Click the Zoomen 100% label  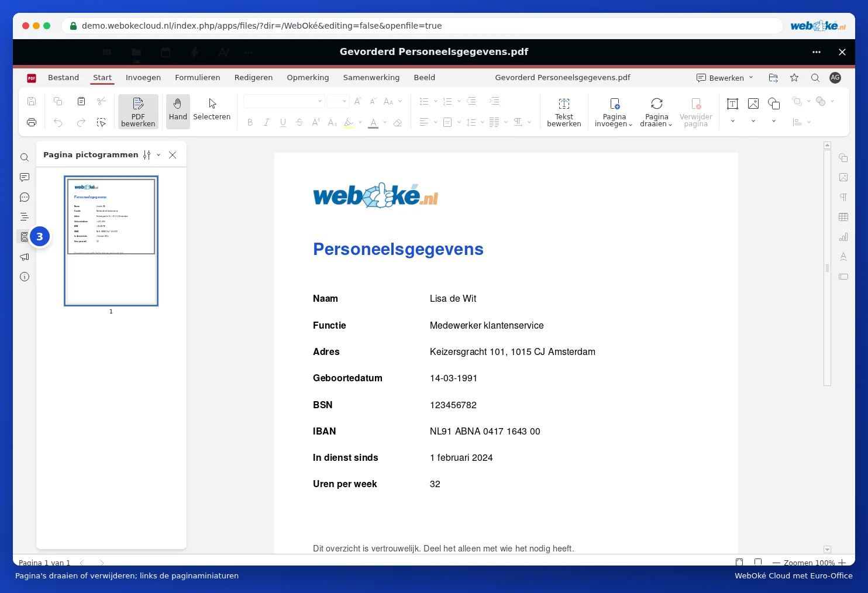(810, 562)
